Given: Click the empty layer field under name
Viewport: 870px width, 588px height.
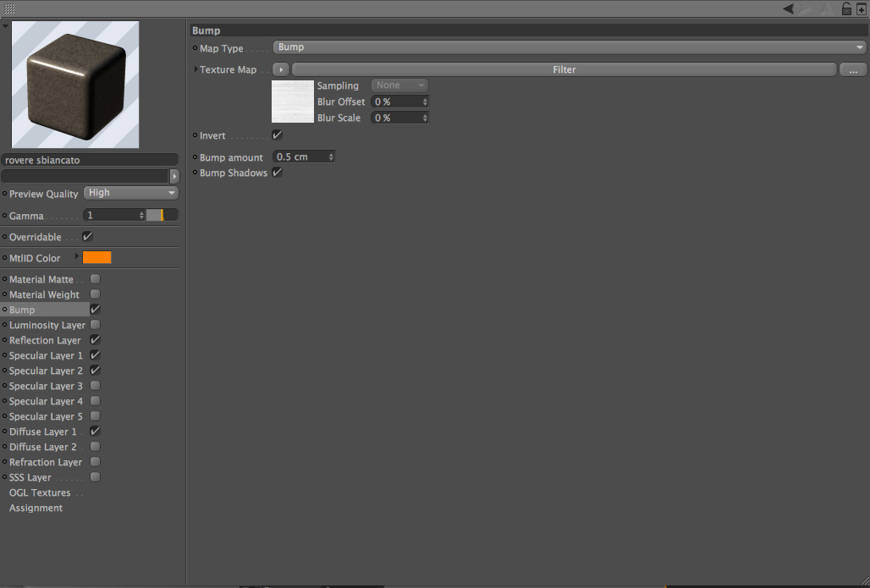Looking at the screenshot, I should (x=85, y=176).
